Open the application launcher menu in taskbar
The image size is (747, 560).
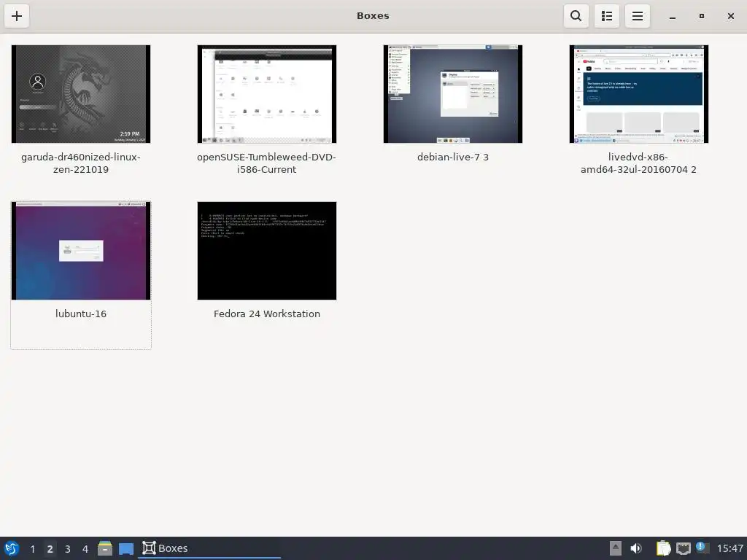pyautogui.click(x=12, y=548)
